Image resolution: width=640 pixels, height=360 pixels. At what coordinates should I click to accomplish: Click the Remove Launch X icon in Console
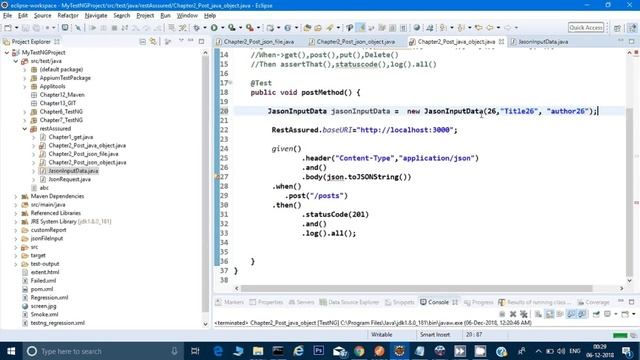pyautogui.click(x=513, y=314)
